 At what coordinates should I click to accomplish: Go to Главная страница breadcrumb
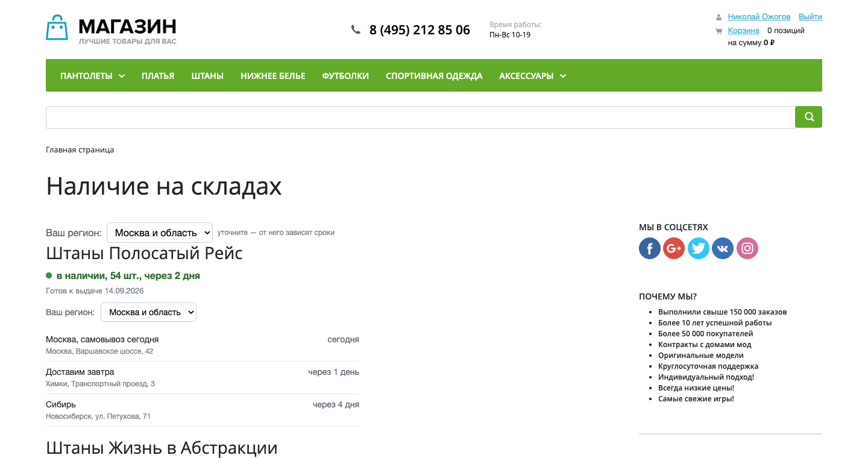tap(80, 150)
